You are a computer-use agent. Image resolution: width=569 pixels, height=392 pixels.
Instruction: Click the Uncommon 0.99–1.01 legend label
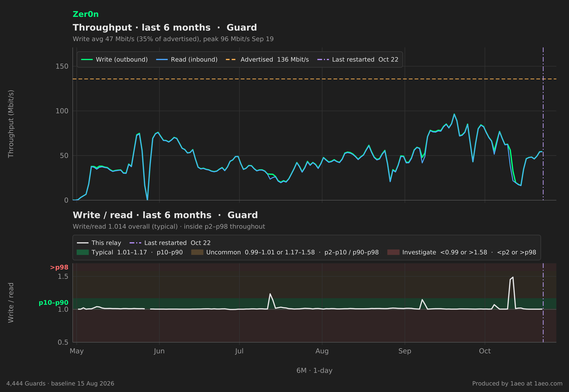[292, 252]
